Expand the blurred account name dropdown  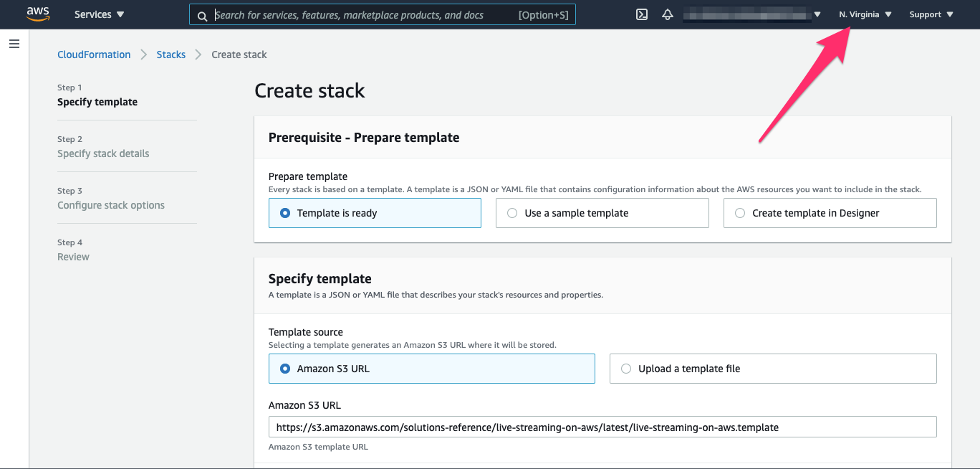751,14
